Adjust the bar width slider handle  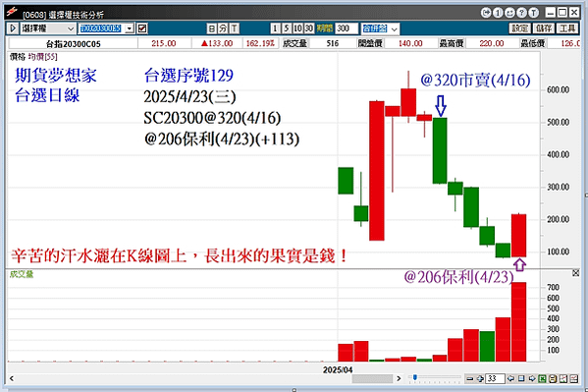415,377
